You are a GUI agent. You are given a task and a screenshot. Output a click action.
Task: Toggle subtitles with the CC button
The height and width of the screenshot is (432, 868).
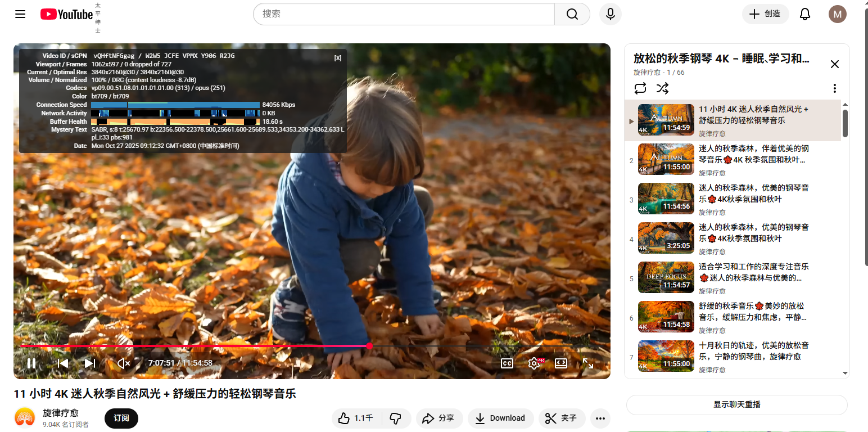tap(507, 363)
